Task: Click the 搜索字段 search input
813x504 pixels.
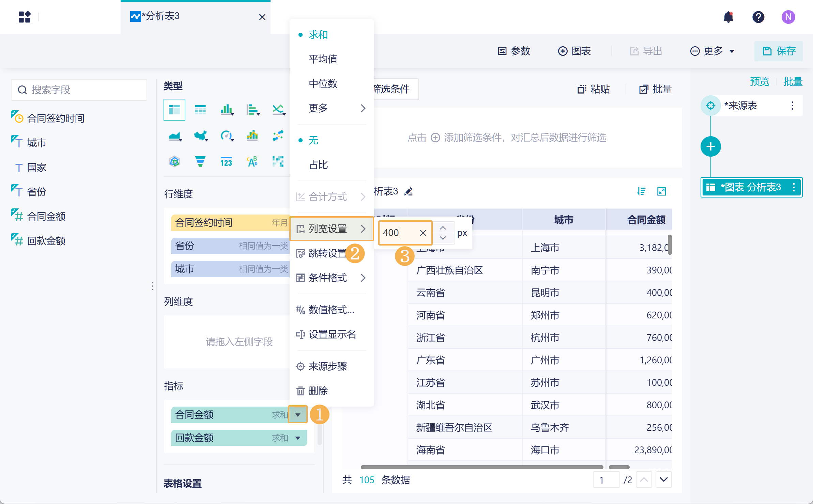Action: [x=79, y=90]
